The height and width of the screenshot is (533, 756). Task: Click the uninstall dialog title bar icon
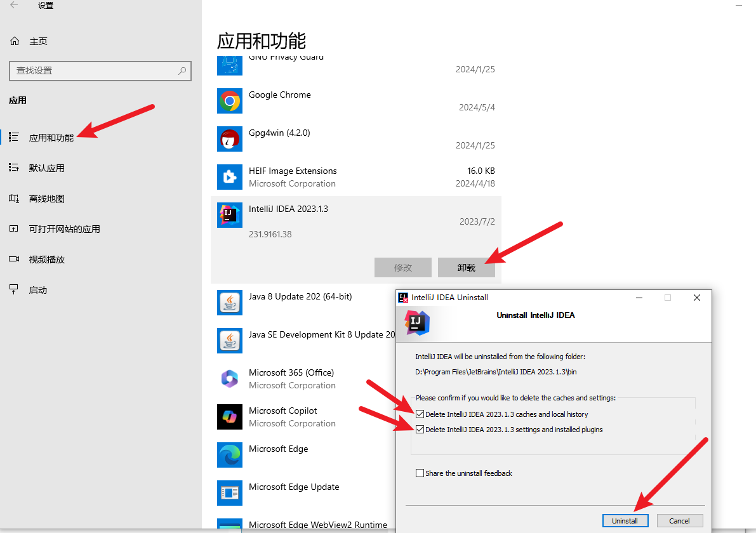click(403, 298)
